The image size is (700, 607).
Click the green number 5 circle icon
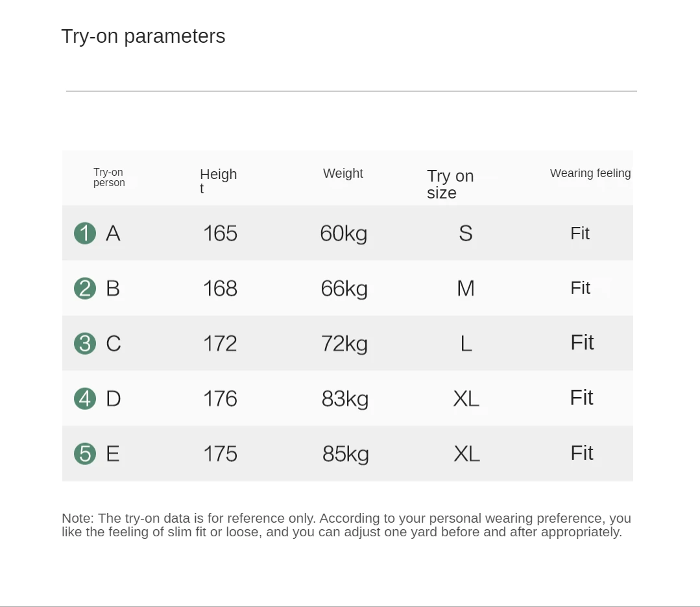(85, 453)
